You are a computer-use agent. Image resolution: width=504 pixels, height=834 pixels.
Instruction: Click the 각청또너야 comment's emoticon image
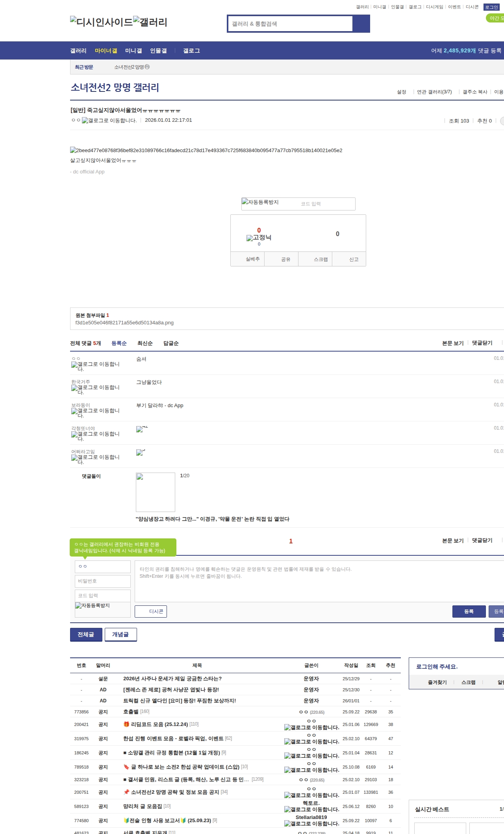[x=140, y=429]
